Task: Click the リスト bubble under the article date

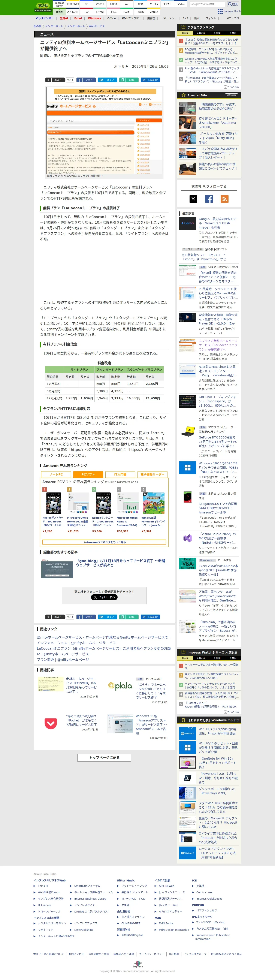Action: [x=70, y=80]
